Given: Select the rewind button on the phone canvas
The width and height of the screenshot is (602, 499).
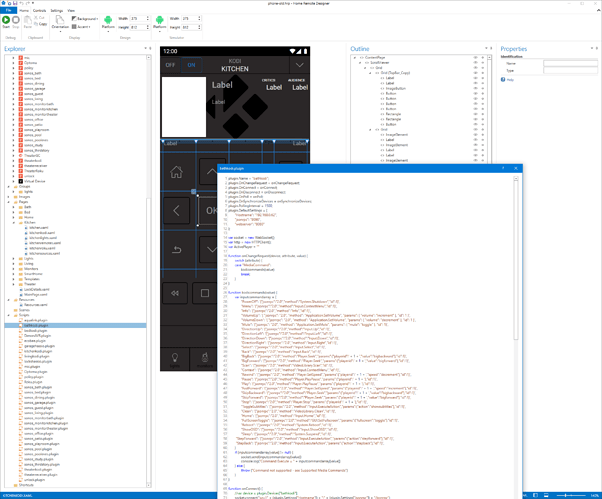Looking at the screenshot, I should click(x=175, y=293).
